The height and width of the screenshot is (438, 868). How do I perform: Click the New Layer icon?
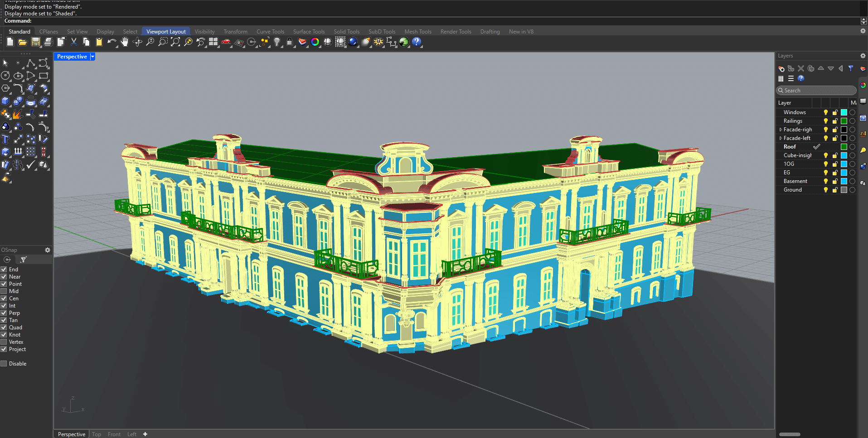(x=781, y=68)
